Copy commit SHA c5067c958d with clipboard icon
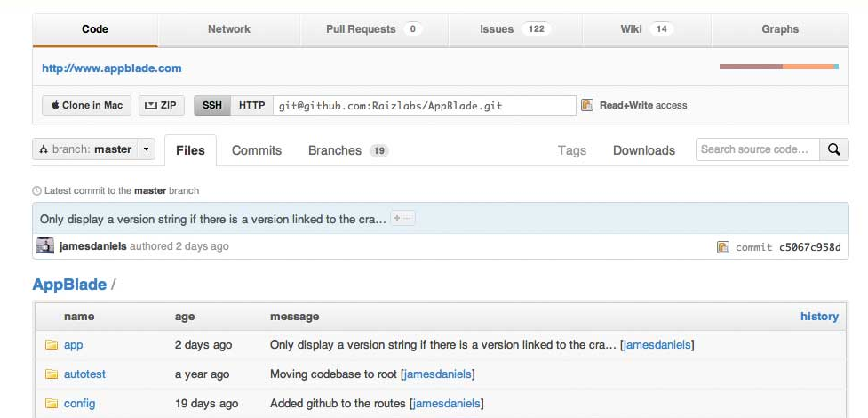868x418 pixels. [723, 247]
